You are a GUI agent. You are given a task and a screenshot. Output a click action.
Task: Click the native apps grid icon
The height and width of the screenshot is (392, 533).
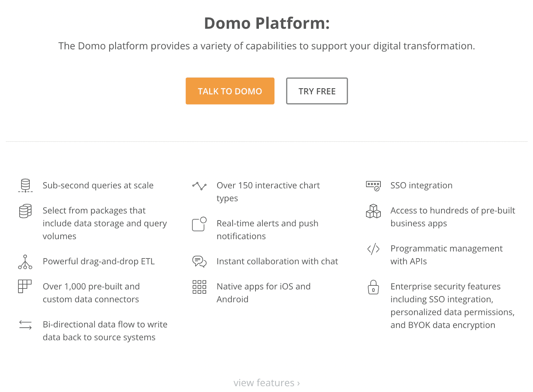click(199, 287)
